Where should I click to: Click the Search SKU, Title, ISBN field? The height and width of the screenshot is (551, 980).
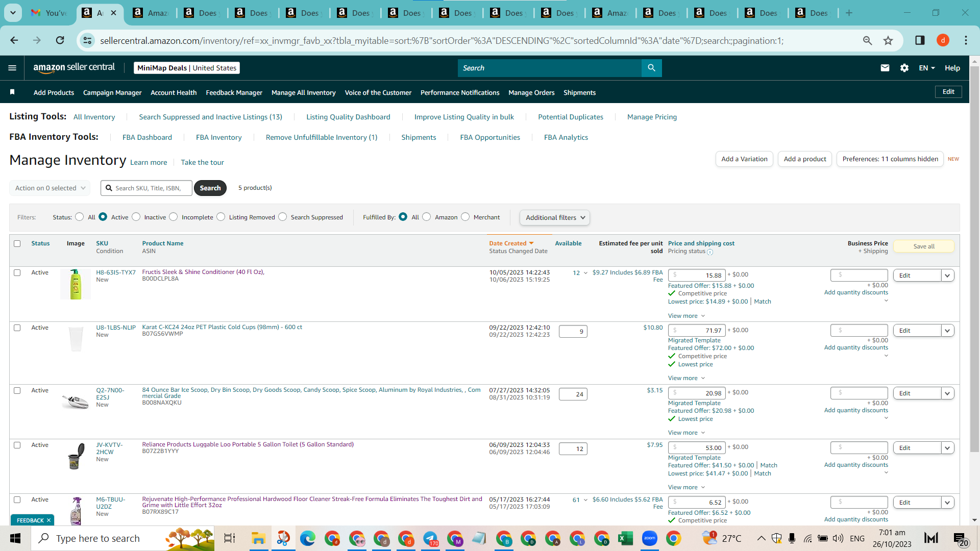click(x=146, y=188)
